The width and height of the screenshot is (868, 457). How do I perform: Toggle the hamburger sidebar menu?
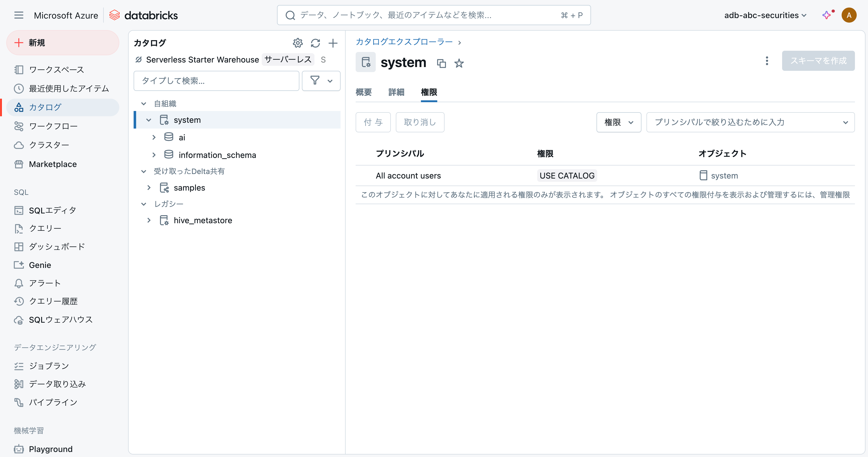click(x=19, y=15)
